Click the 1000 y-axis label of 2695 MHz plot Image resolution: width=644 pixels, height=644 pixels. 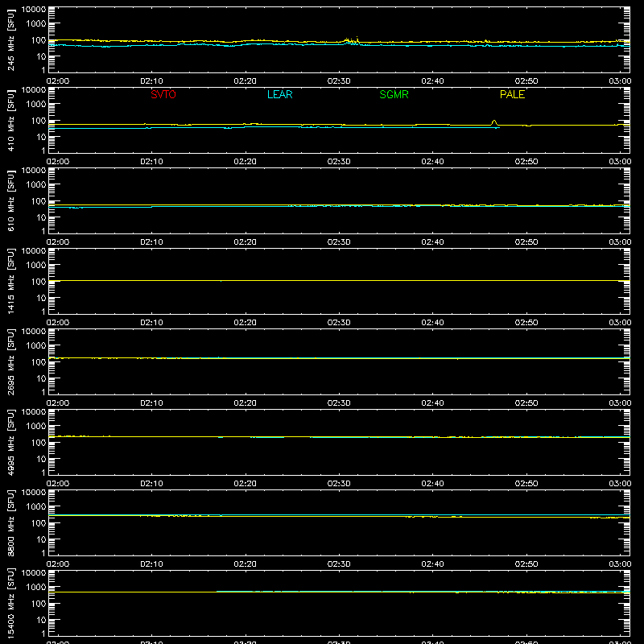(x=36, y=346)
